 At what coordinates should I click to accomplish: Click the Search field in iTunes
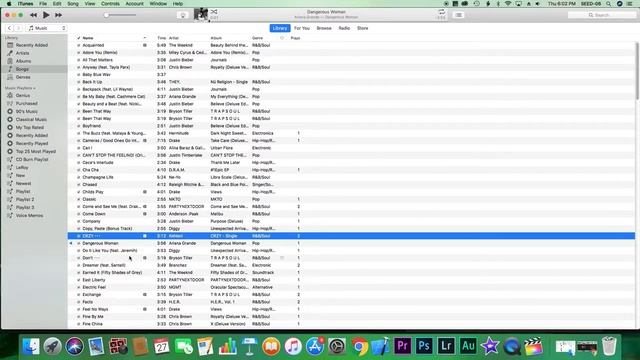pyautogui.click(x=602, y=15)
